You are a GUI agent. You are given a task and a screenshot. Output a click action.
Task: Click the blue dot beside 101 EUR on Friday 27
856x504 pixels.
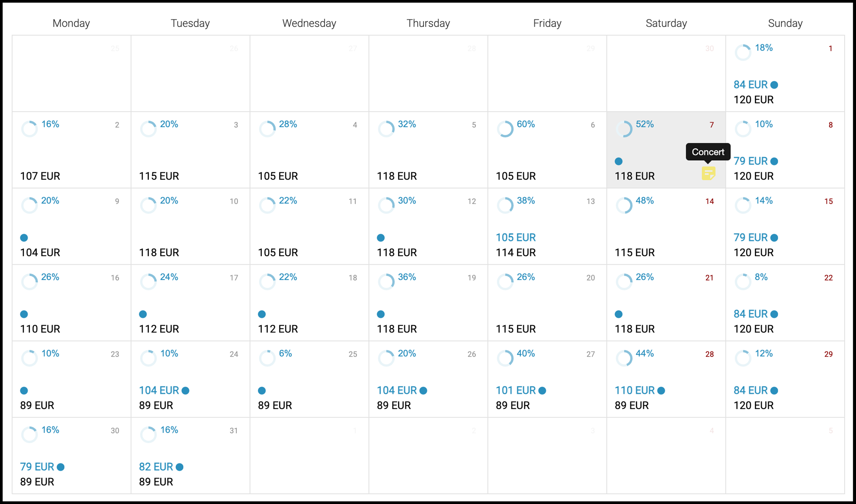point(542,391)
